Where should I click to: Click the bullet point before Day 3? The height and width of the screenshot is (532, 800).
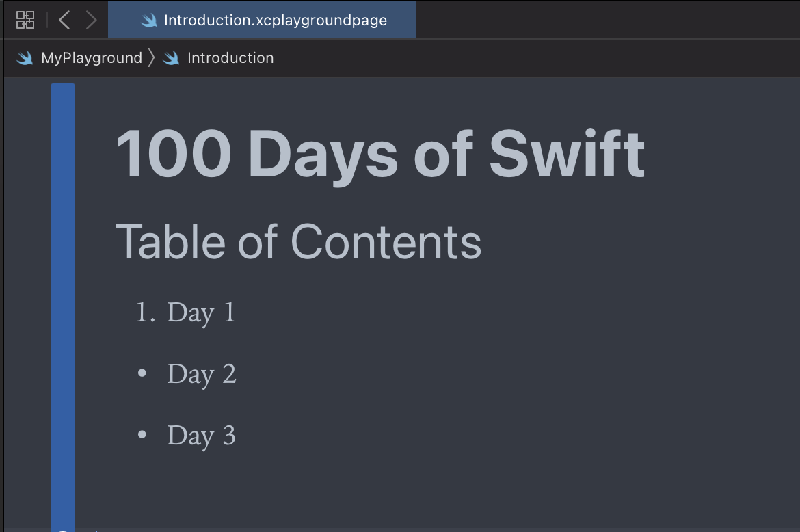point(142,435)
